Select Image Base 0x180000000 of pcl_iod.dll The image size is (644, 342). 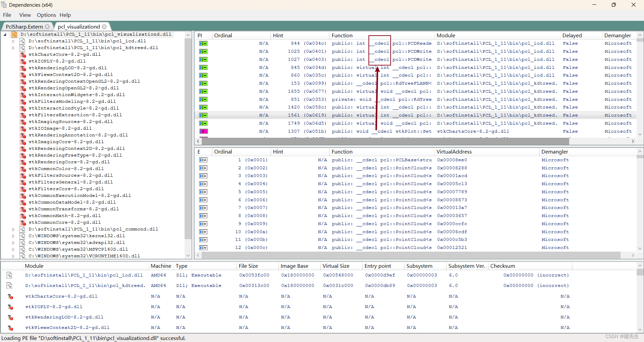(x=298, y=275)
